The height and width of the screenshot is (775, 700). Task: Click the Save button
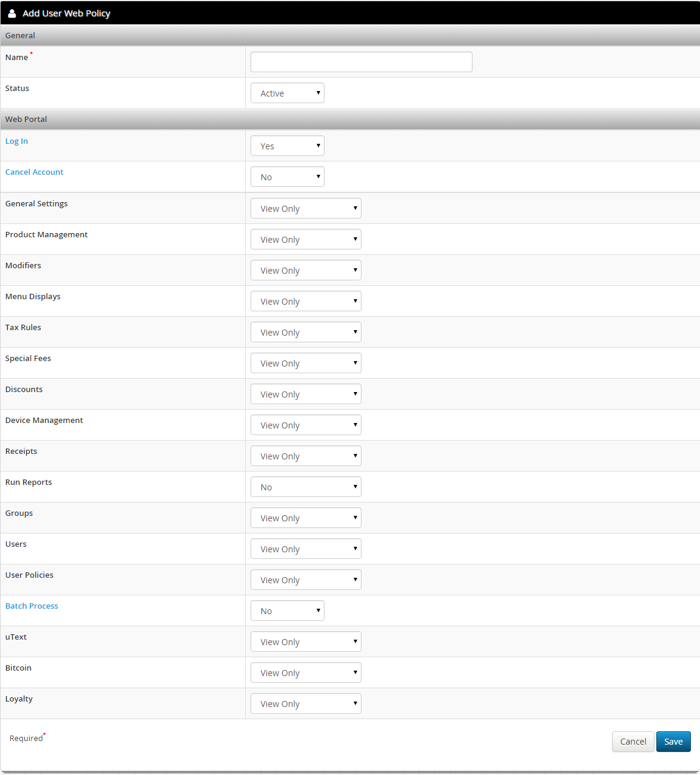coord(673,742)
